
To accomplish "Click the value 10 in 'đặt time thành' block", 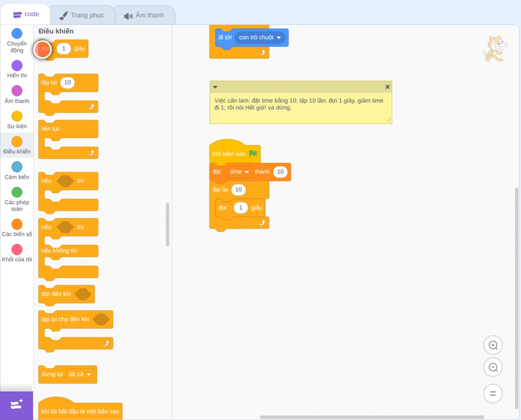I will click(280, 172).
